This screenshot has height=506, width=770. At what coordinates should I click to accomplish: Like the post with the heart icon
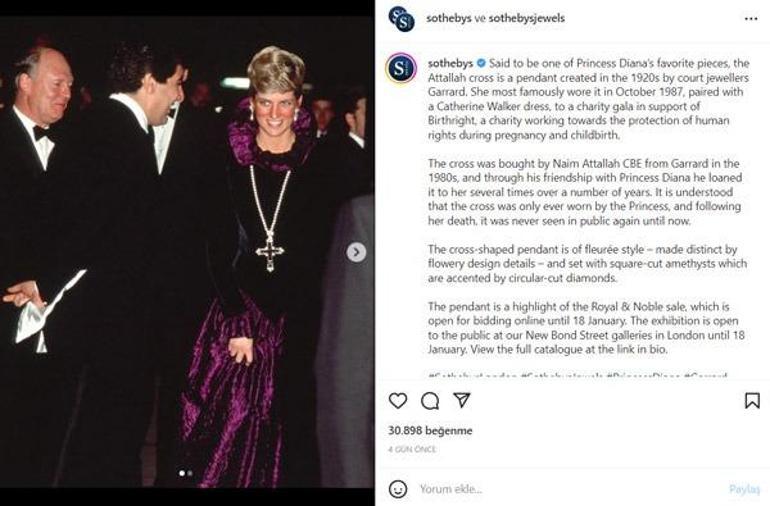point(398,401)
